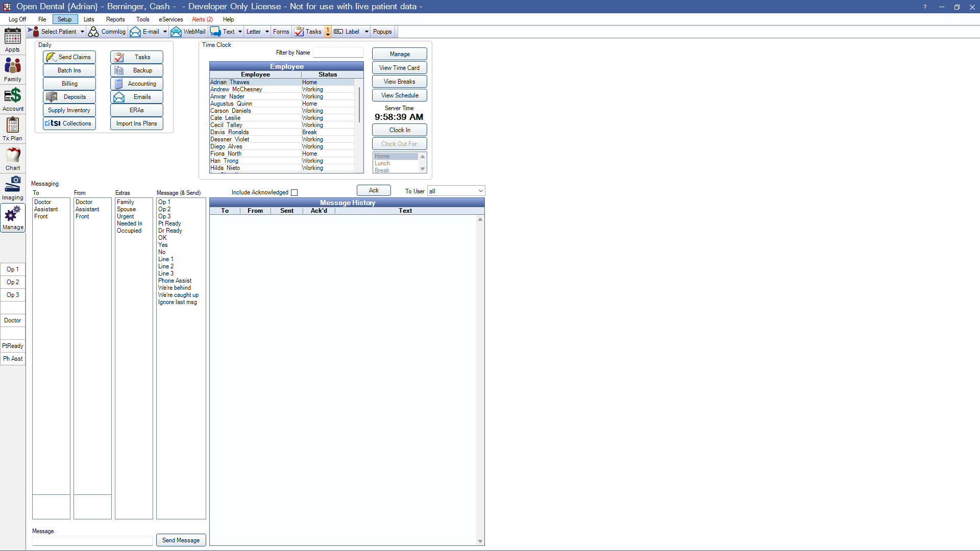Expand the Letter dropdown arrow
Image resolution: width=980 pixels, height=551 pixels.
[x=267, y=32]
